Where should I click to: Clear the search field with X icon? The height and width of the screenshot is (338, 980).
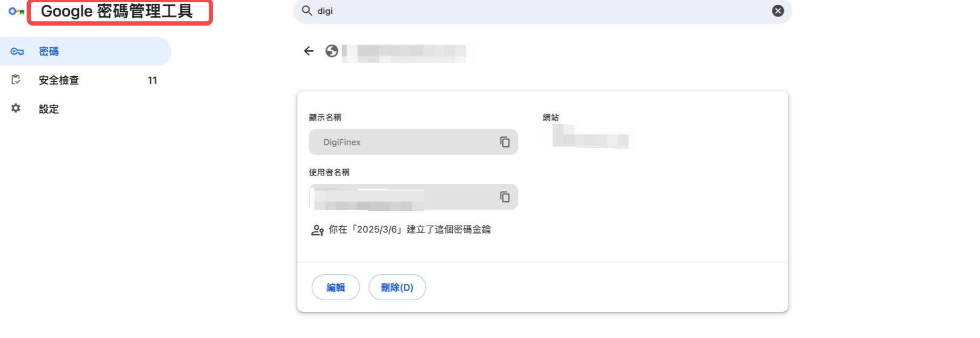(778, 11)
